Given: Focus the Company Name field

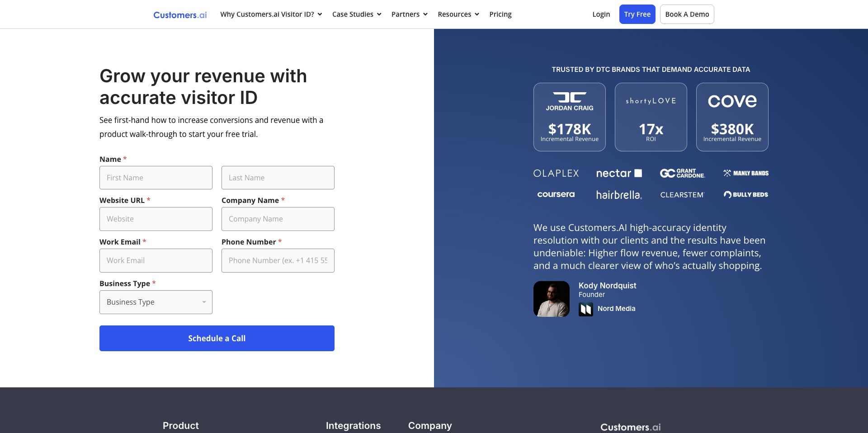Looking at the screenshot, I should (x=278, y=219).
